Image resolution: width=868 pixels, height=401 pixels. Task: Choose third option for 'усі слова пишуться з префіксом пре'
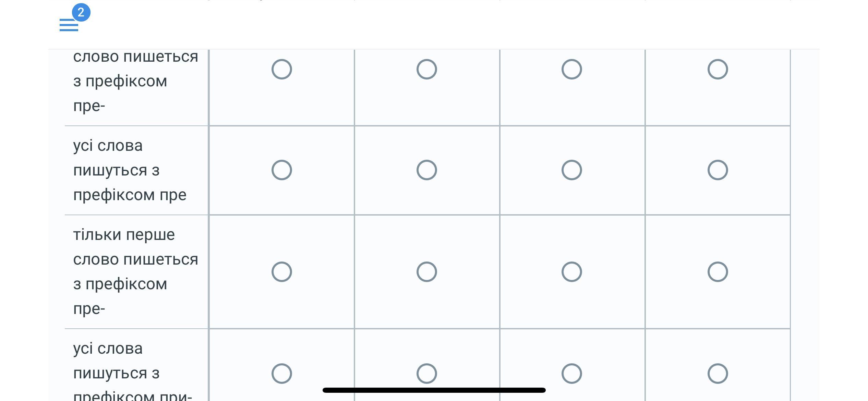click(x=572, y=170)
